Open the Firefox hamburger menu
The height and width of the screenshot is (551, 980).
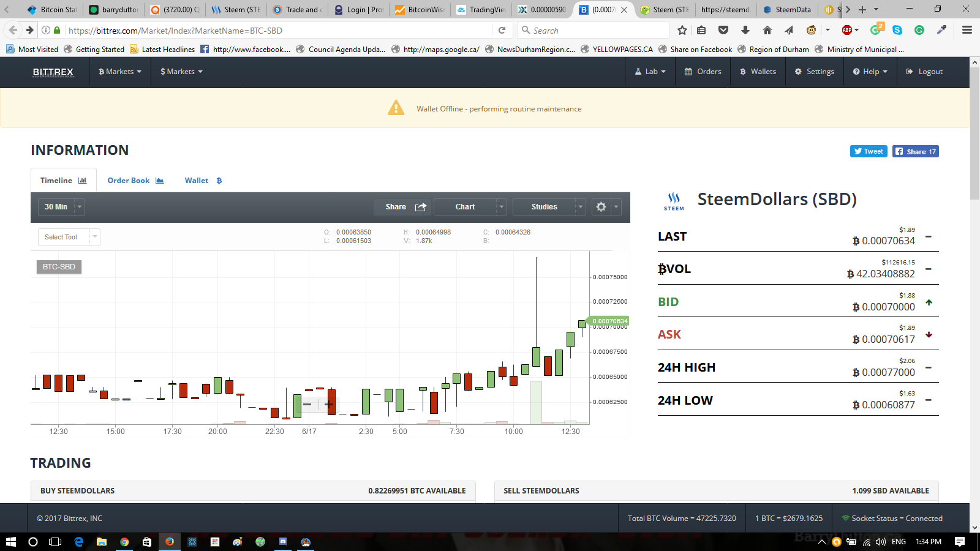click(967, 30)
